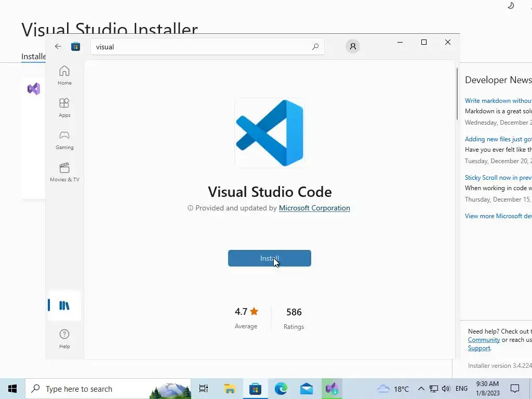
Task: Open the Library icon in the sidebar
Action: click(x=64, y=305)
